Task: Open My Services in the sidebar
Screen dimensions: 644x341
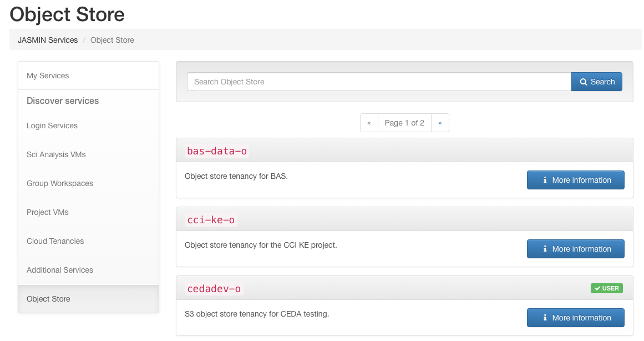Action: pyautogui.click(x=48, y=76)
